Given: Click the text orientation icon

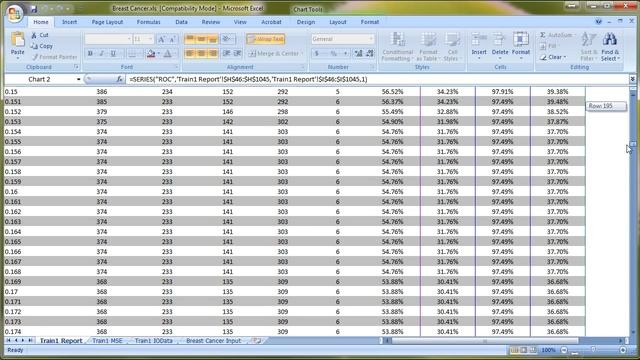Looking at the screenshot, I should point(227,39).
